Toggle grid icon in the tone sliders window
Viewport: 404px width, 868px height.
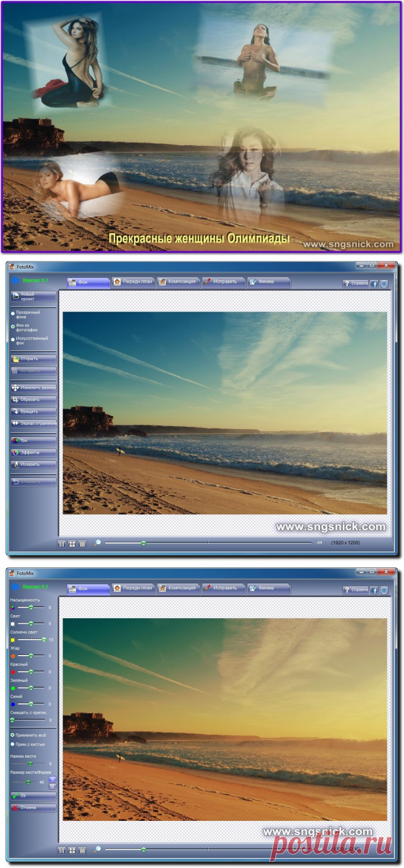pos(82,850)
